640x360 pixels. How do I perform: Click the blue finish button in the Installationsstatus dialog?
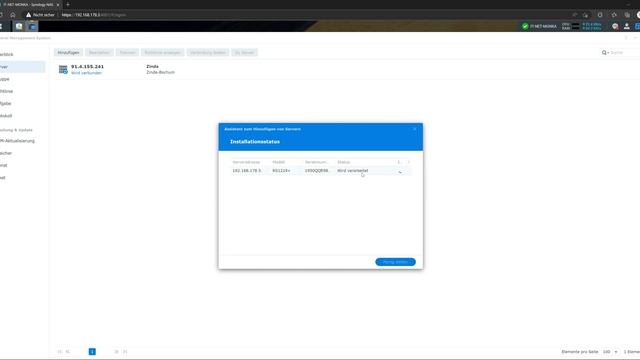coord(395,262)
